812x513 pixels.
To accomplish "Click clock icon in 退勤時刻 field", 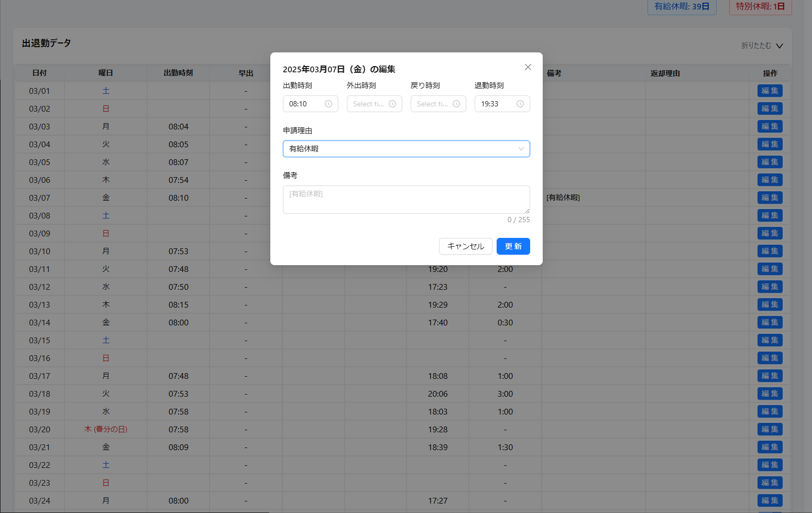I will click(x=520, y=104).
